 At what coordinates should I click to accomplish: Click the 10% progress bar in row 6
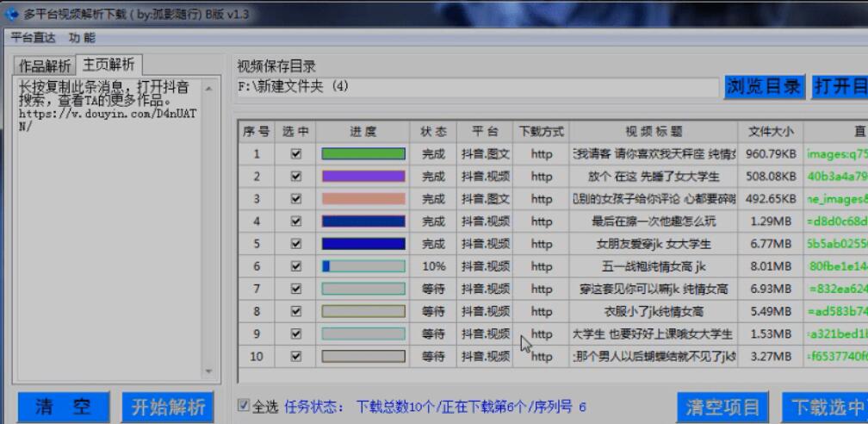[363, 266]
